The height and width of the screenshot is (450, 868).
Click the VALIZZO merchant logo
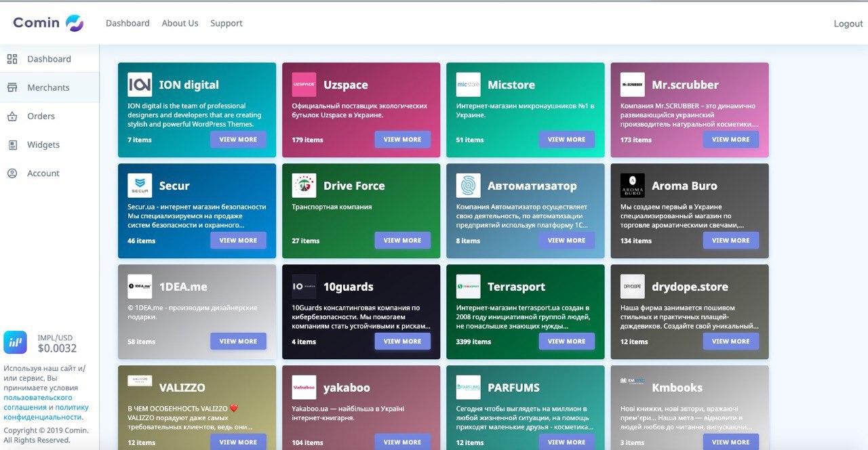[140, 381]
